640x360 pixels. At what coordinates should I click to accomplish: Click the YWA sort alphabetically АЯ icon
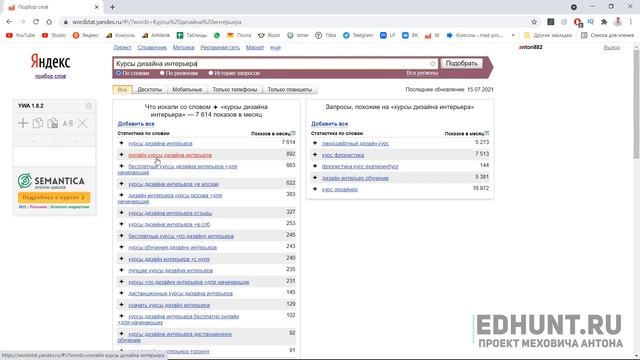tap(68, 123)
